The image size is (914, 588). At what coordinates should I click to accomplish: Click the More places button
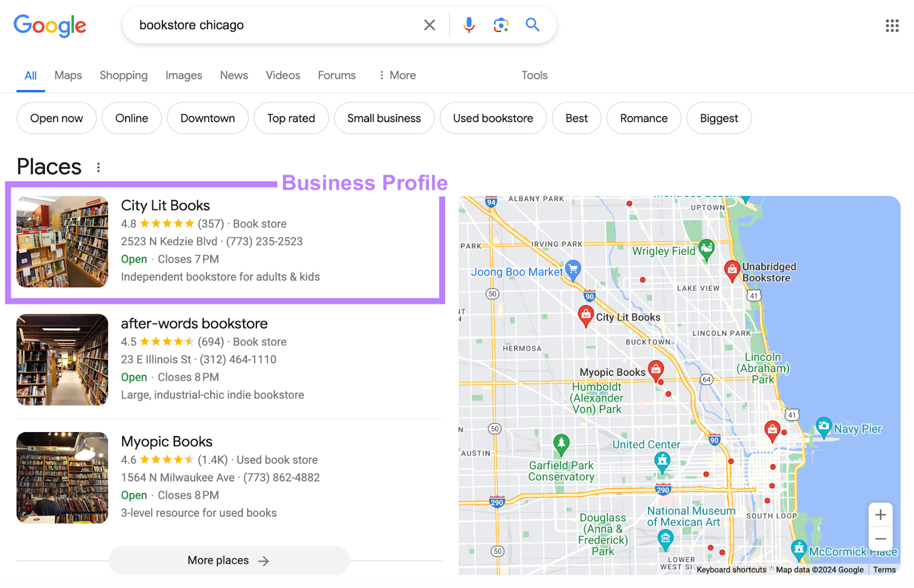(x=228, y=560)
